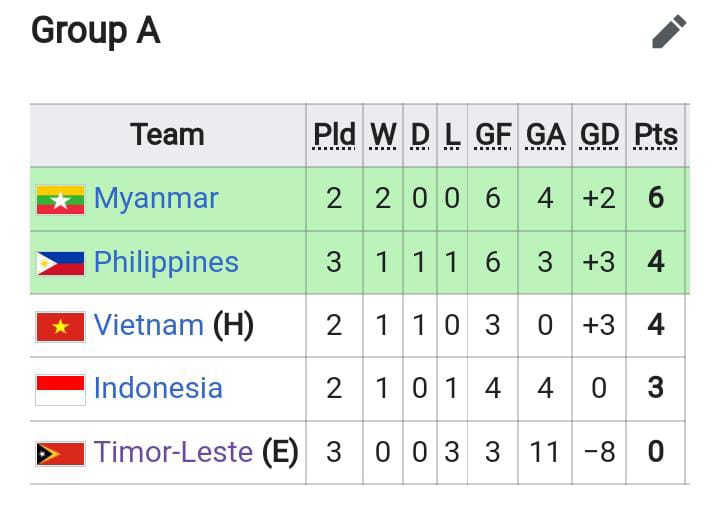
Task: Follow the Vietnam link
Action: tap(148, 325)
